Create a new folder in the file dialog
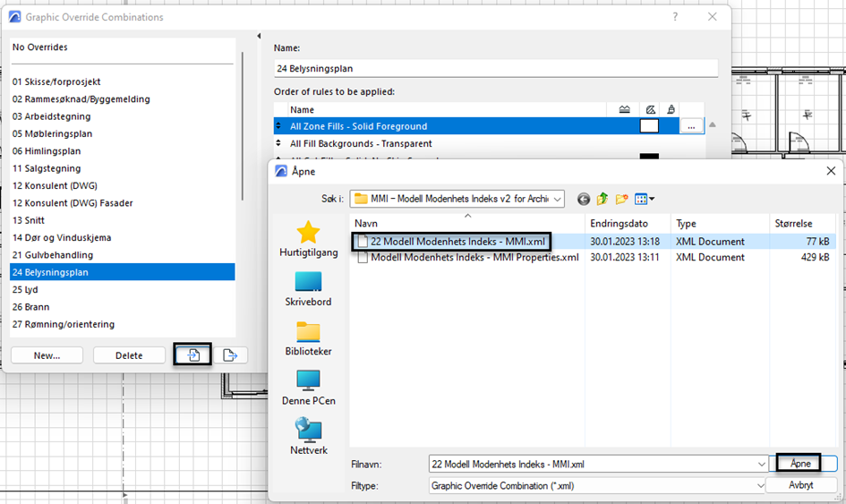The width and height of the screenshot is (846, 504). click(621, 199)
